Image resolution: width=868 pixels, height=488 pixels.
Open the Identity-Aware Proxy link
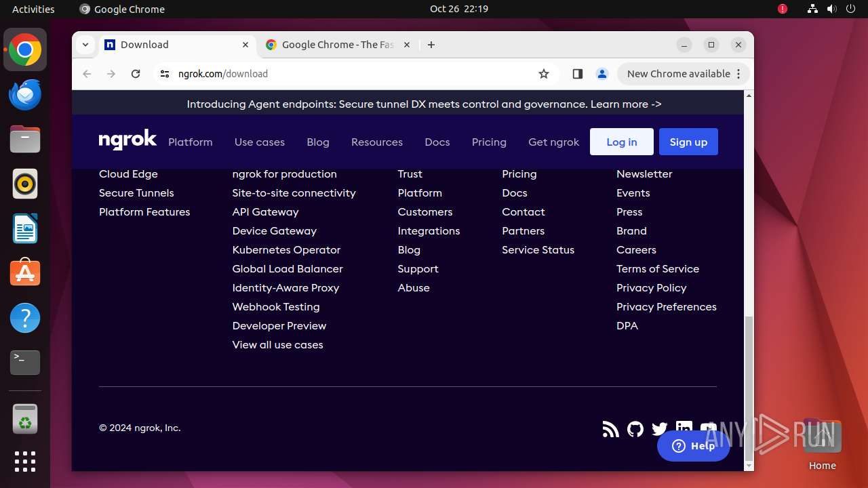[x=285, y=287]
